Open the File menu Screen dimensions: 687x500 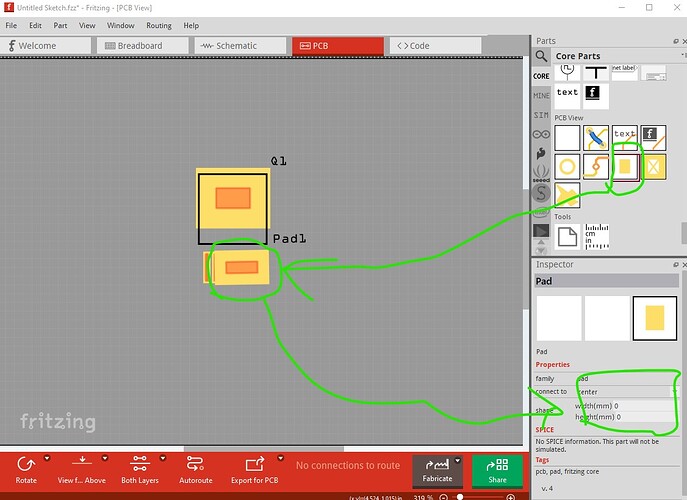(x=11, y=25)
